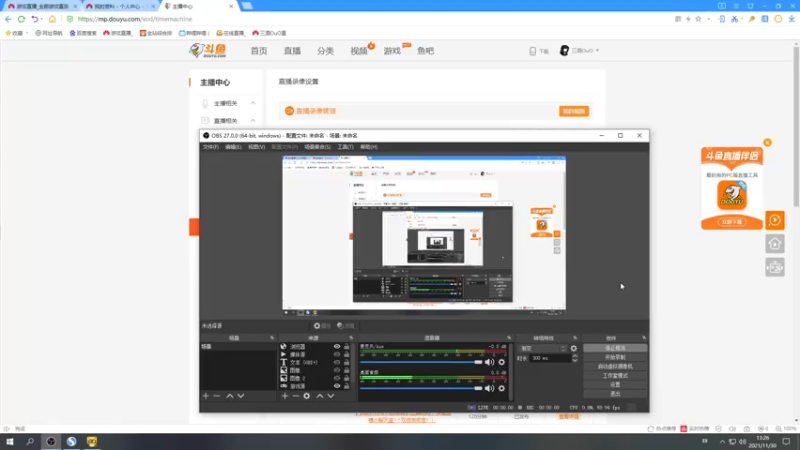Open source properties gear in the Sources toolbar
800x450 pixels.
point(307,396)
